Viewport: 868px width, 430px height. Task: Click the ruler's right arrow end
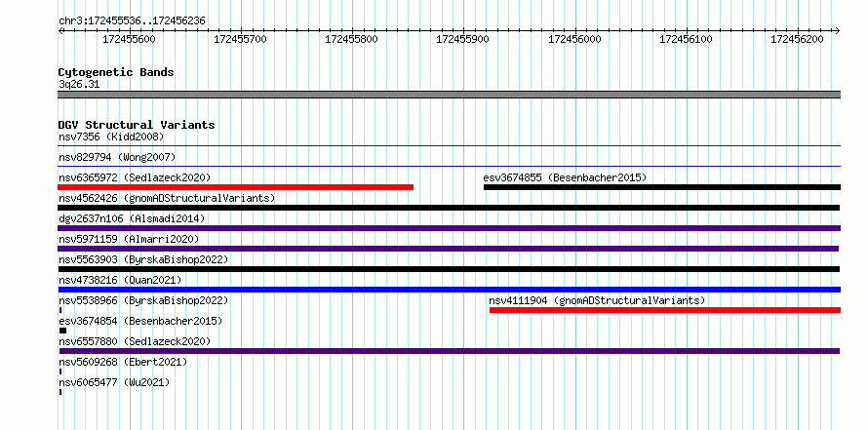click(838, 30)
